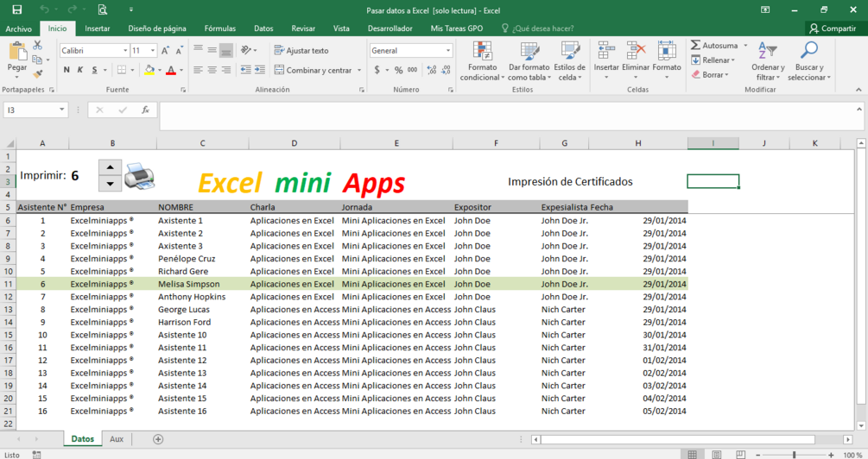Click the text orientation icon

pyautogui.click(x=246, y=50)
